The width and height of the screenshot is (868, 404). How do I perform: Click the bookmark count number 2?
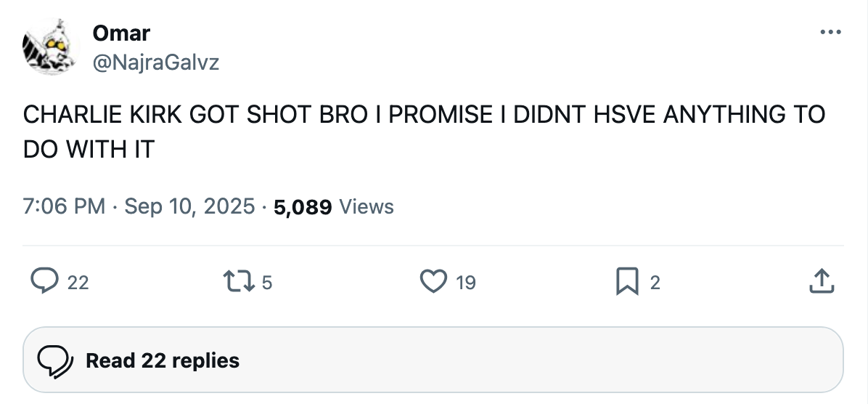click(655, 283)
